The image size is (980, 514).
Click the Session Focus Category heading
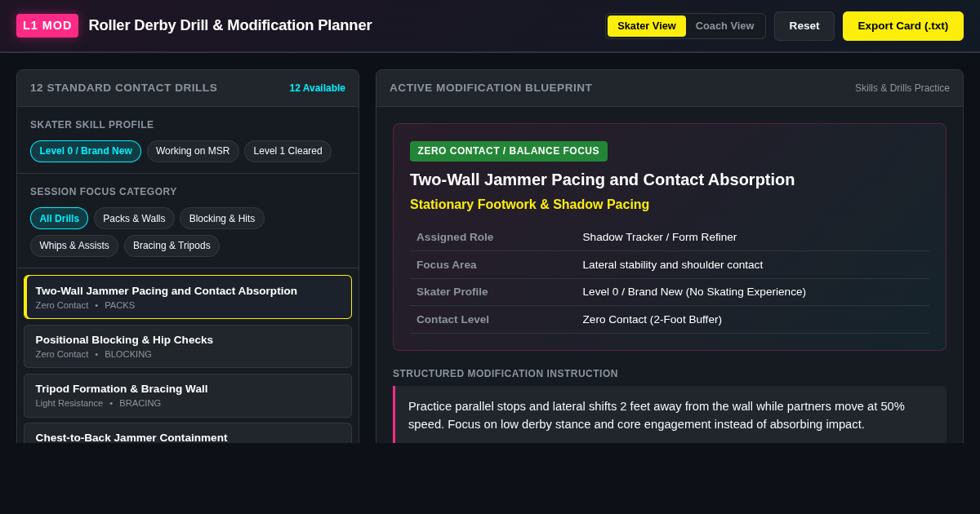[x=104, y=192]
